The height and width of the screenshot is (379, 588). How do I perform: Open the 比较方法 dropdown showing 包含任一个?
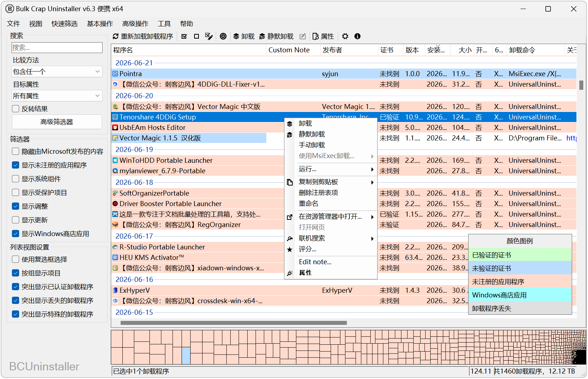(x=57, y=71)
